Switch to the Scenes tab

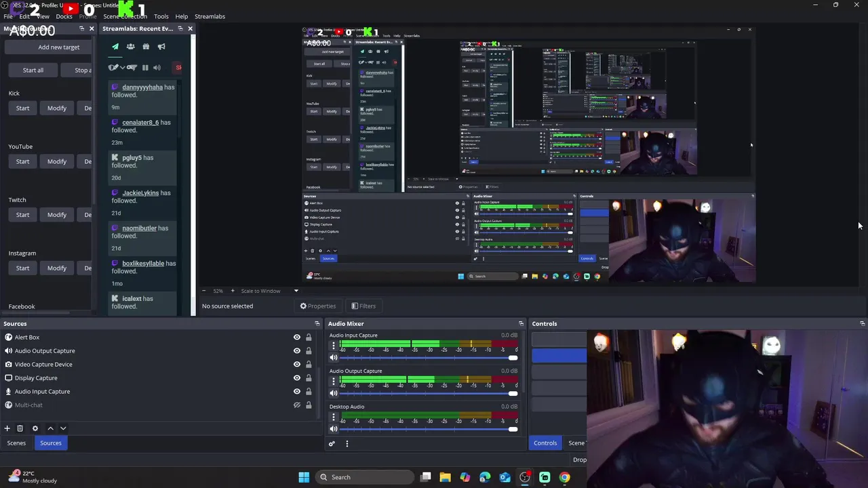(16, 443)
